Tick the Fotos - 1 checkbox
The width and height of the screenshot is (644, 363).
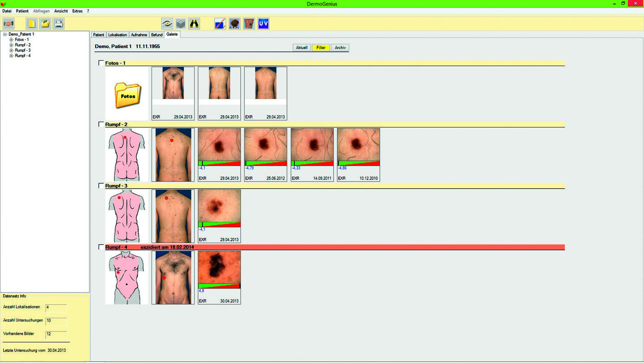click(x=101, y=63)
